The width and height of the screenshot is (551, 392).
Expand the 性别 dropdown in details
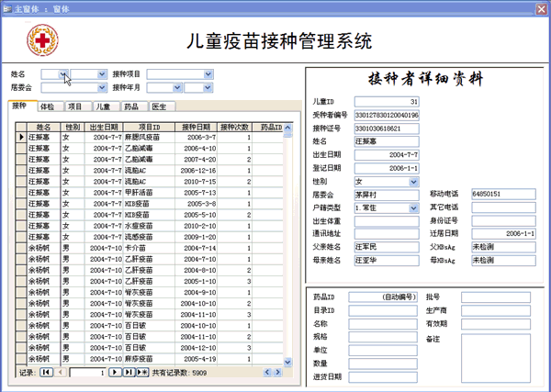click(413, 182)
